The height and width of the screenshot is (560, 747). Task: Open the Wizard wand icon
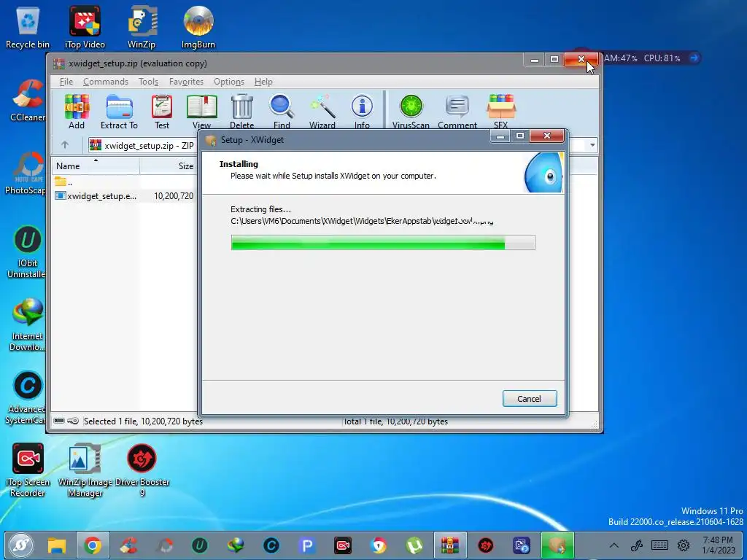pyautogui.click(x=322, y=112)
